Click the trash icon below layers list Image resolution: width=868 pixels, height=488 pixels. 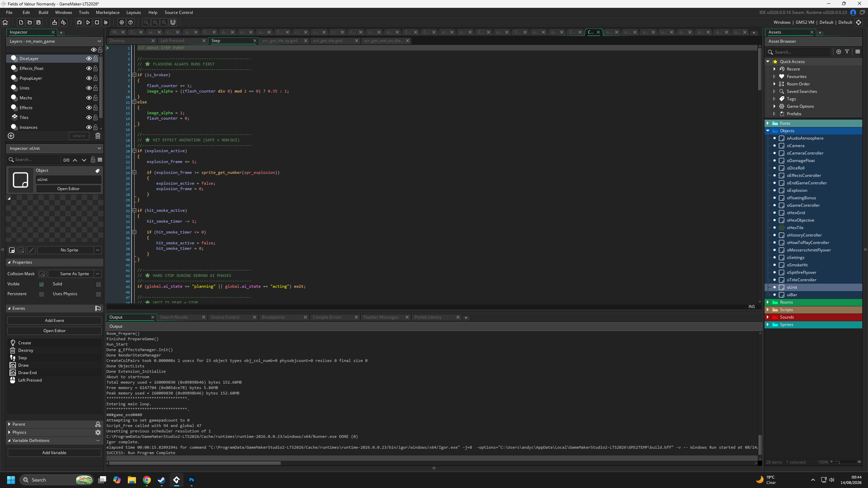pyautogui.click(x=98, y=136)
